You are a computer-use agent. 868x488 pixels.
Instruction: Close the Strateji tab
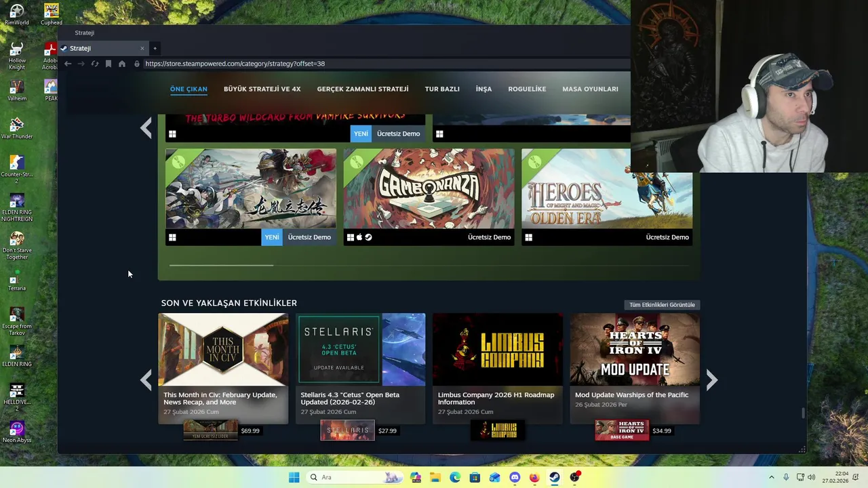coord(142,48)
